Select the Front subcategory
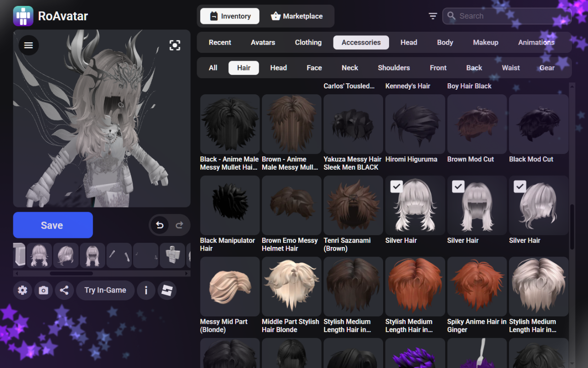The image size is (588, 368). coord(438,68)
